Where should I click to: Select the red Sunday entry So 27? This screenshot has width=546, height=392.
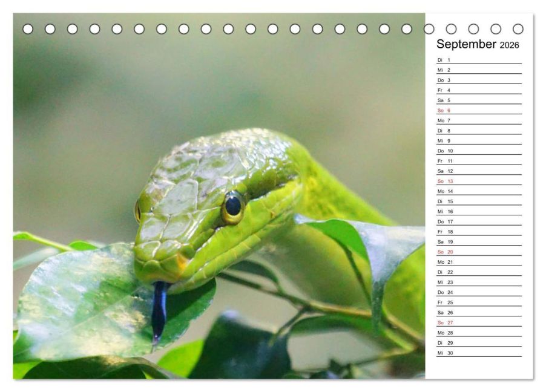pos(446,322)
